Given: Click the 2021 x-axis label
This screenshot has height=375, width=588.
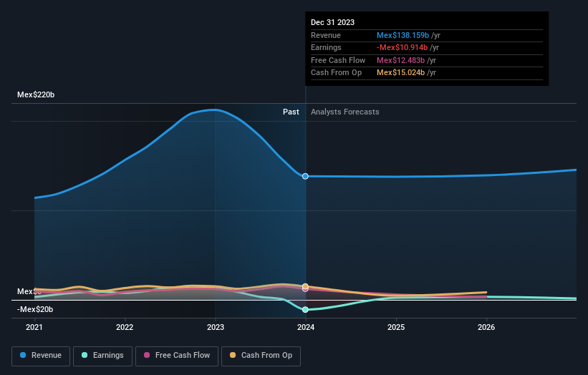Looking at the screenshot, I should tap(34, 327).
